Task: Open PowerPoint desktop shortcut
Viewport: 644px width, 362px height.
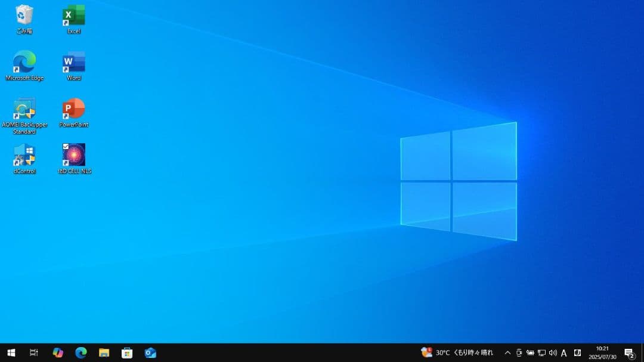Action: (73, 109)
